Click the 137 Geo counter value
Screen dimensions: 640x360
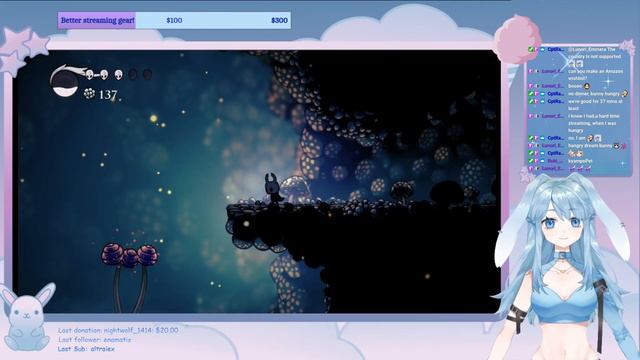(108, 95)
